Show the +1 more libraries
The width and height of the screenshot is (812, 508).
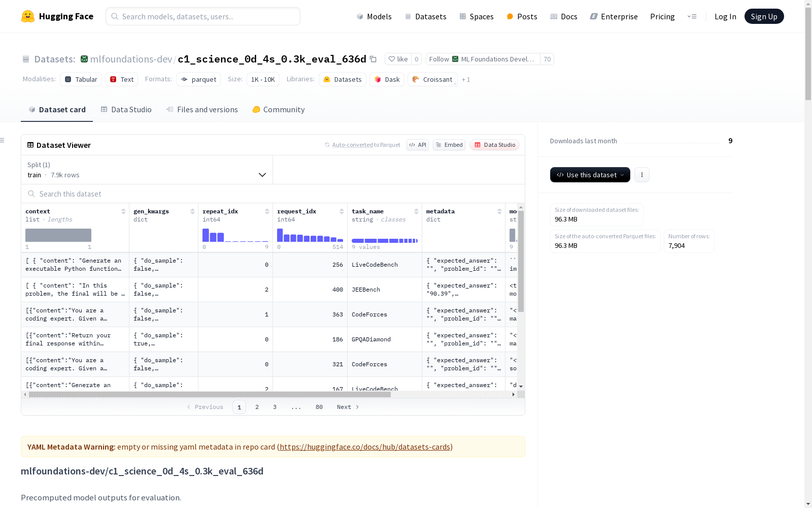[x=466, y=80]
